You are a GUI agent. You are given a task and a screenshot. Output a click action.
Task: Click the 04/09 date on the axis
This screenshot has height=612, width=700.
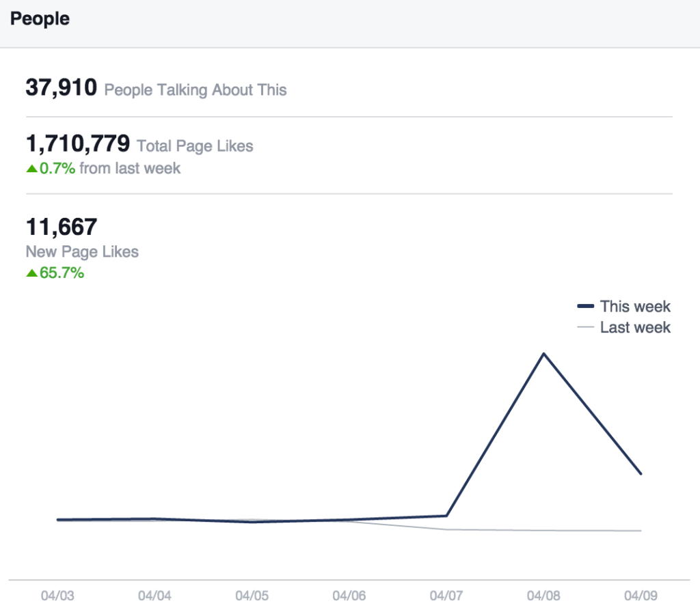[641, 596]
